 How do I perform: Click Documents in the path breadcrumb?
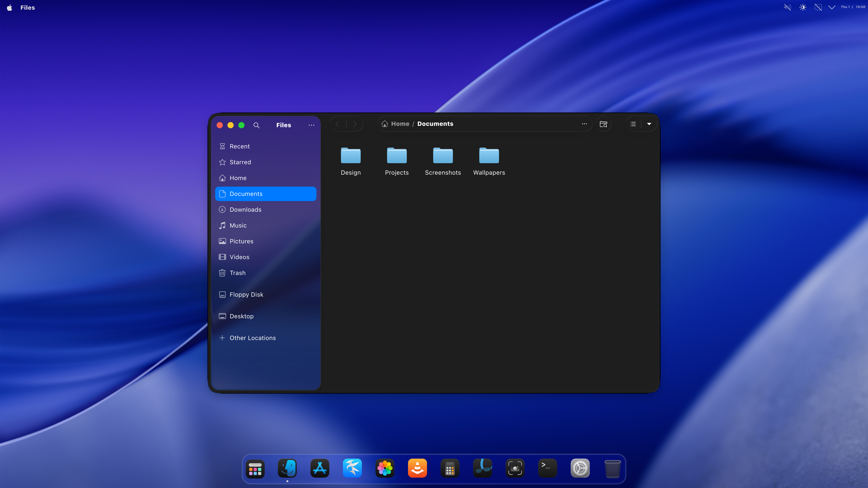[x=435, y=124]
